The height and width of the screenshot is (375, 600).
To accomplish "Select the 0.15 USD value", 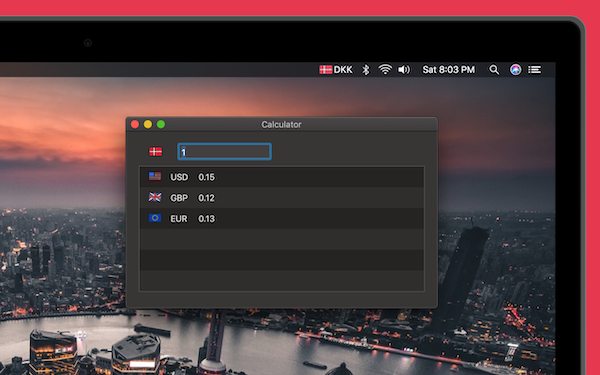I will pyautogui.click(x=206, y=177).
